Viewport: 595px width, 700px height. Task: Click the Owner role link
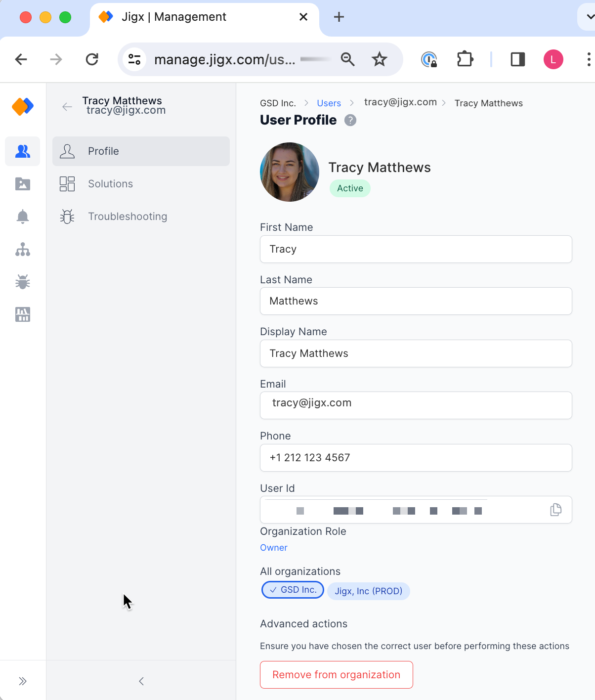pyautogui.click(x=274, y=548)
